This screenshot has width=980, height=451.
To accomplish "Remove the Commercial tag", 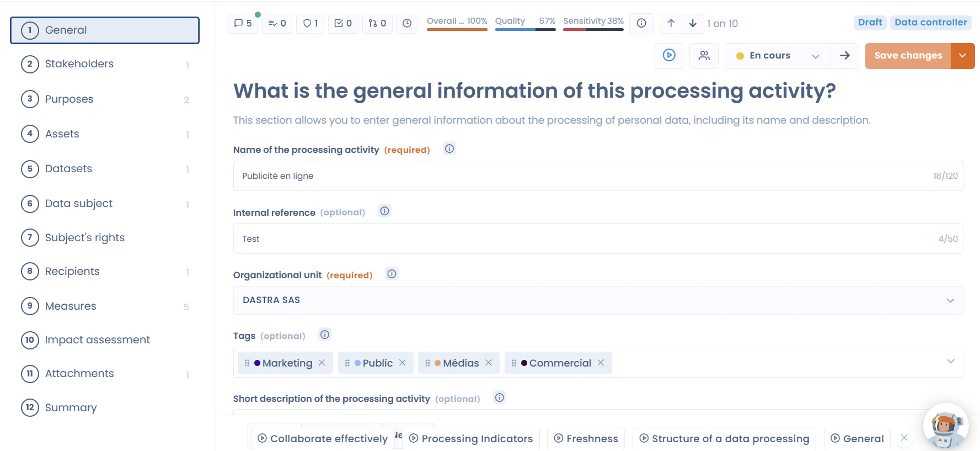I will tap(601, 363).
